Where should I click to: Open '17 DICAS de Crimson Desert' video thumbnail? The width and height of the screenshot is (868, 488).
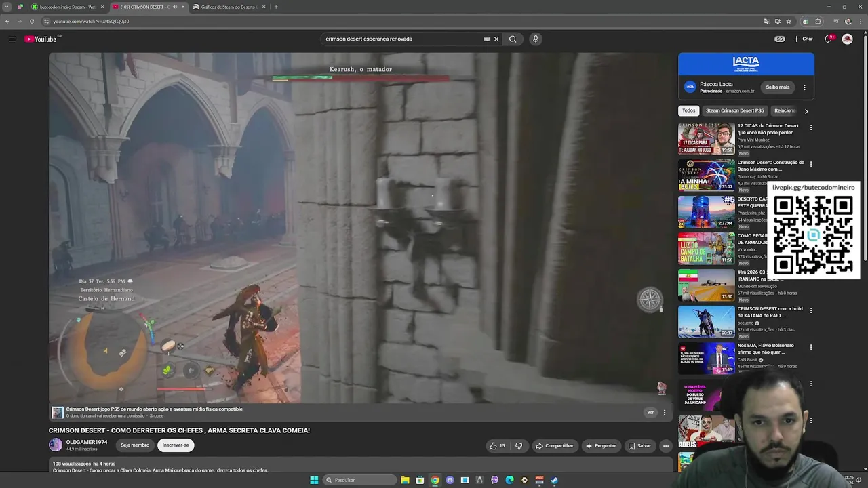tap(707, 139)
